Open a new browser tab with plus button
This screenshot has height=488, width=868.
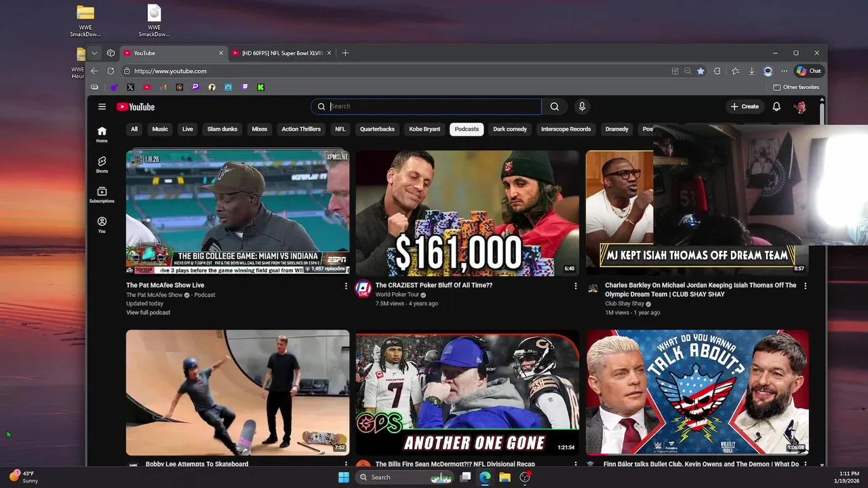[345, 53]
